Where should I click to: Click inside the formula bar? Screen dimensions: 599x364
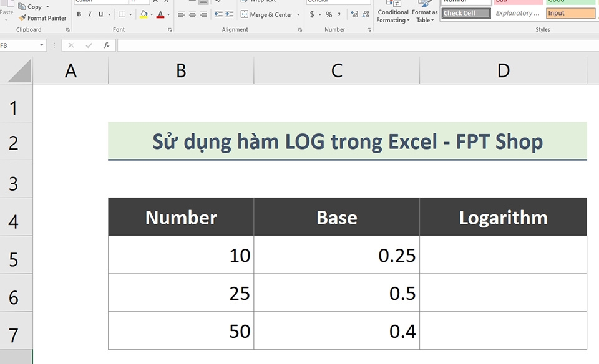[x=358, y=45]
